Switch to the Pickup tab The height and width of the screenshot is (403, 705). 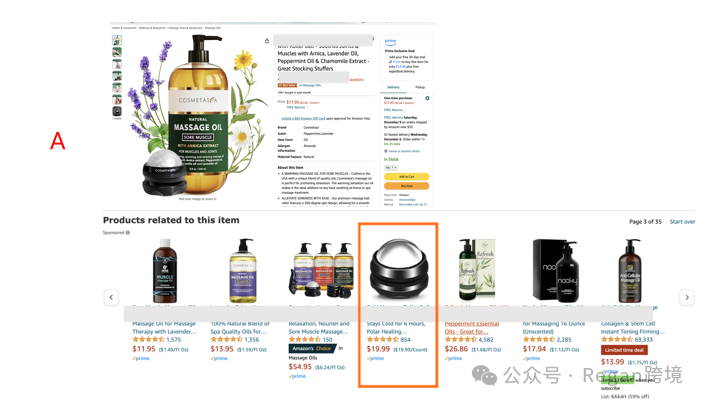[420, 87]
